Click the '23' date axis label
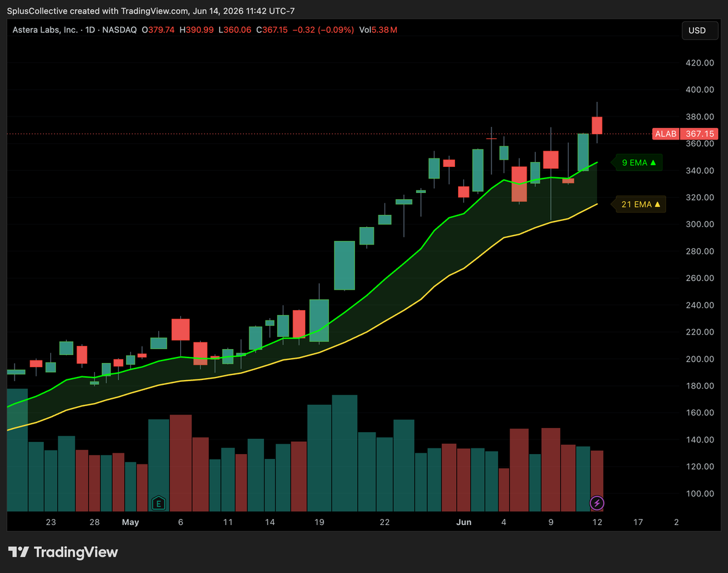This screenshot has height=573, width=728. click(x=50, y=522)
